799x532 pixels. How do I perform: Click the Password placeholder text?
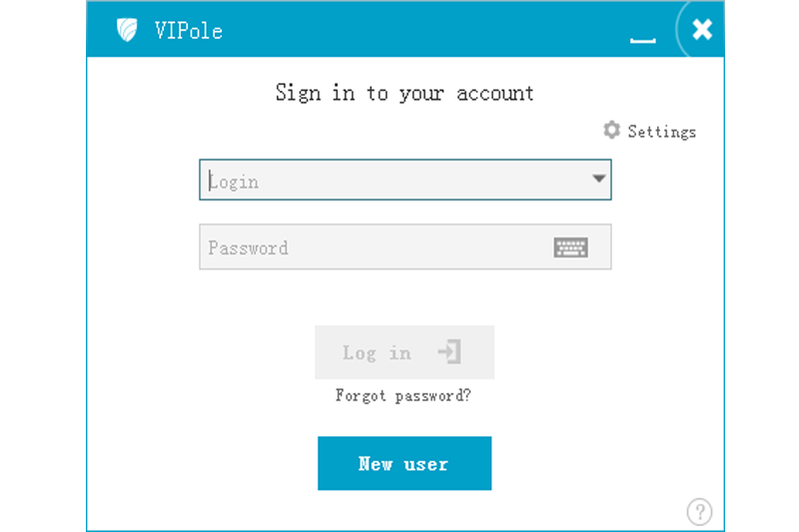click(x=249, y=249)
